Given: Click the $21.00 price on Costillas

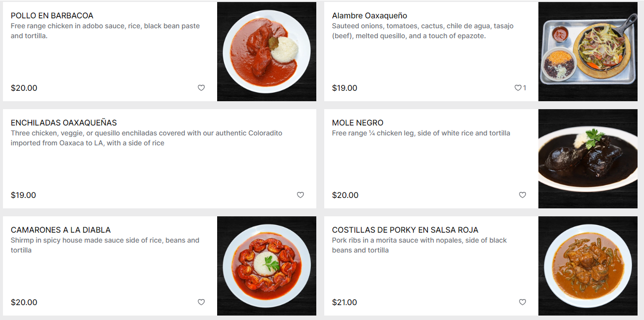Looking at the screenshot, I should 345,302.
